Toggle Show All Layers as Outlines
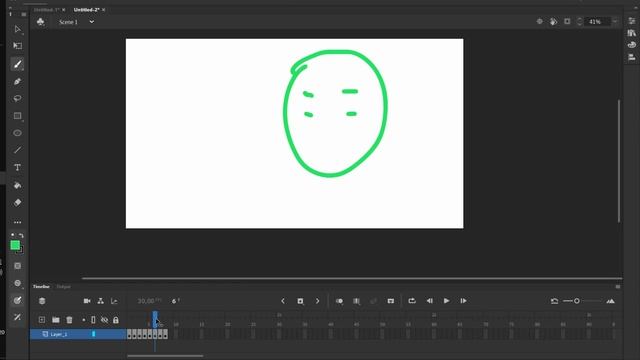Screen dimensions: 640x360 [93, 320]
